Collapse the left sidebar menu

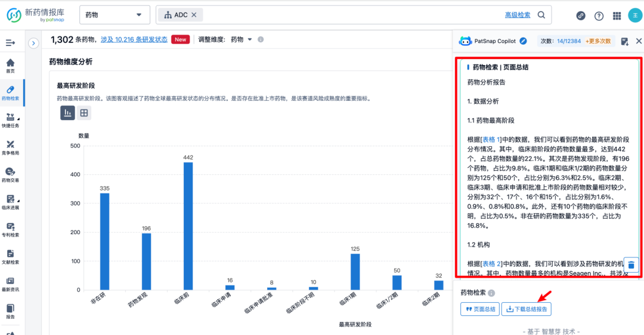[x=10, y=43]
